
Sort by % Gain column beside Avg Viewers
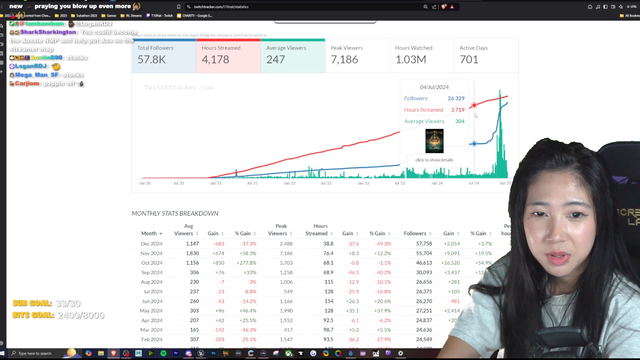[x=245, y=233]
